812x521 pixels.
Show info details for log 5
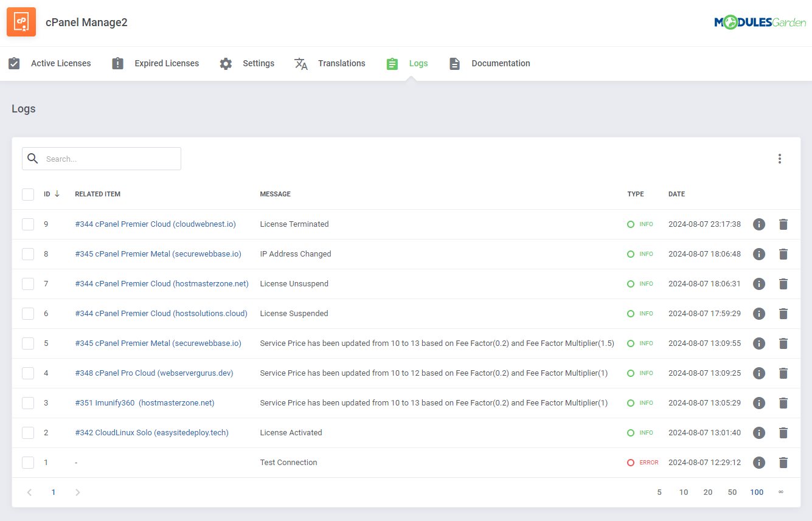click(759, 343)
